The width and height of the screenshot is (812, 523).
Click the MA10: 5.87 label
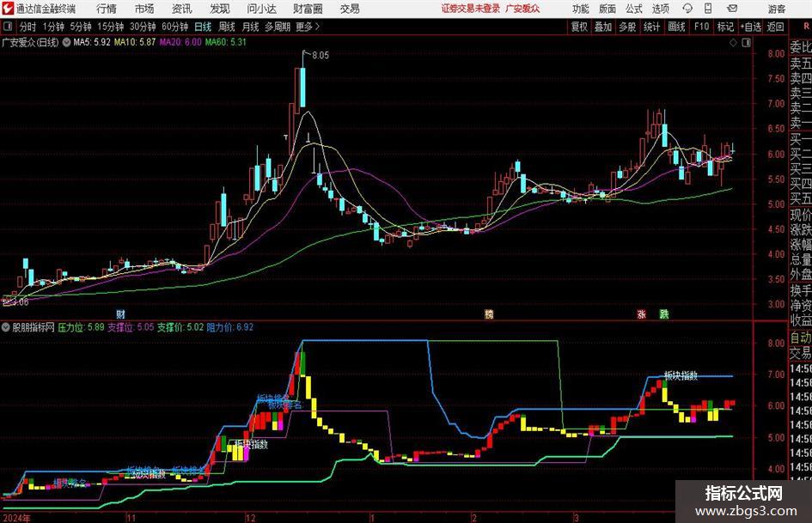pyautogui.click(x=135, y=42)
